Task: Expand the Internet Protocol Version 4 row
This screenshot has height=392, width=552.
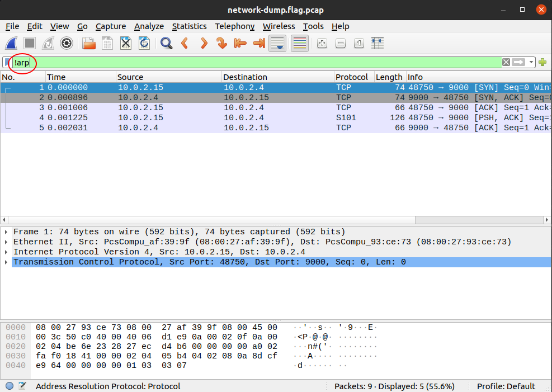Action: coord(6,252)
